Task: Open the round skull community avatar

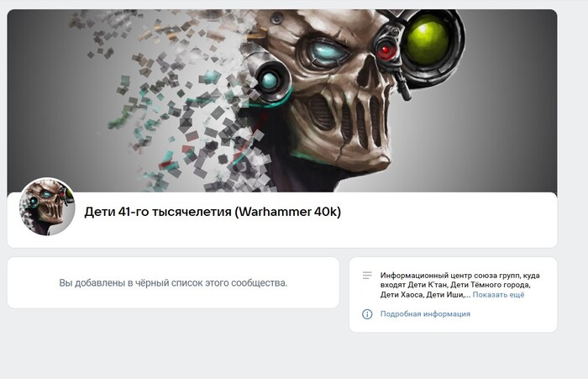Action: (x=47, y=207)
